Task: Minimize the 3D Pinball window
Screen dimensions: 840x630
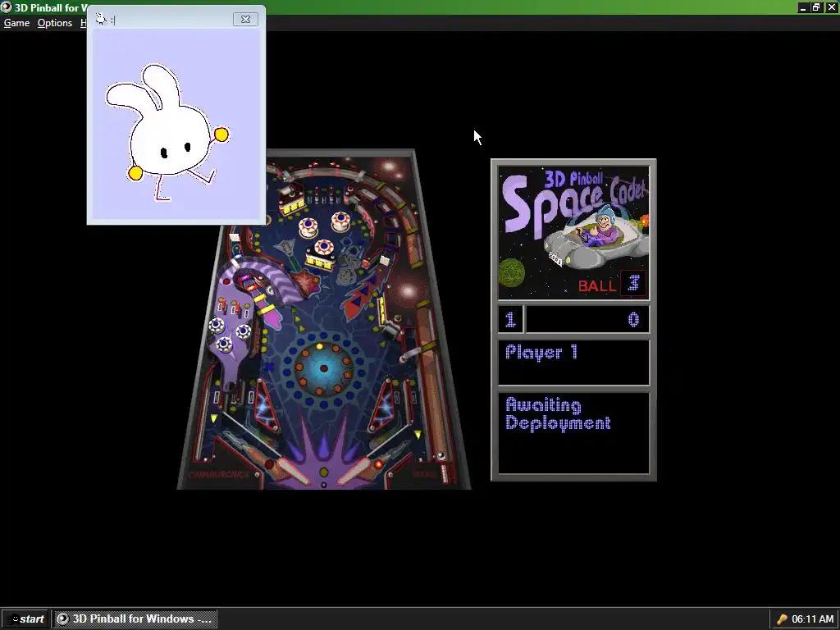Action: click(802, 7)
